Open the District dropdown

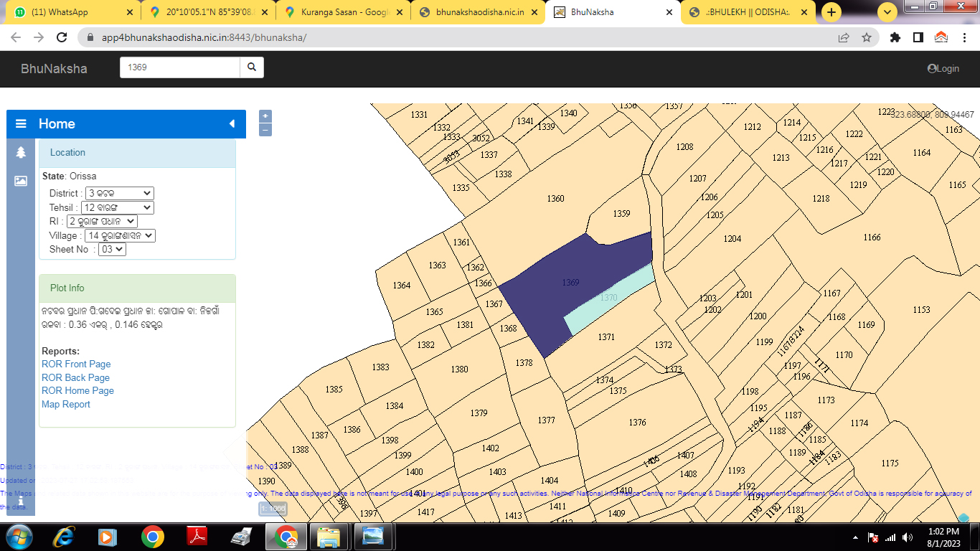(119, 194)
